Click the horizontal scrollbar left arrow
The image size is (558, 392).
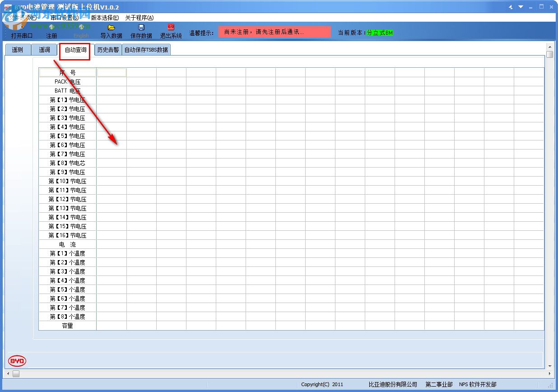tap(8, 373)
